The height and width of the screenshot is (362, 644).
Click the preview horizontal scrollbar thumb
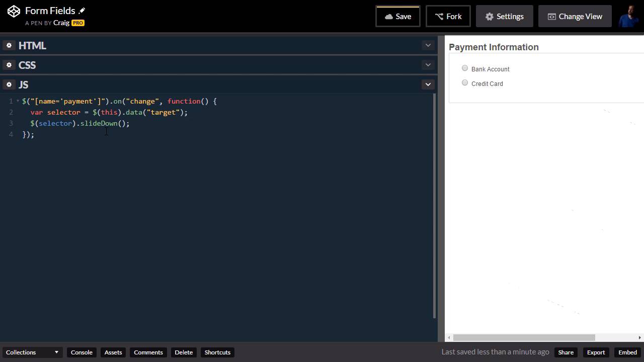[x=523, y=337]
